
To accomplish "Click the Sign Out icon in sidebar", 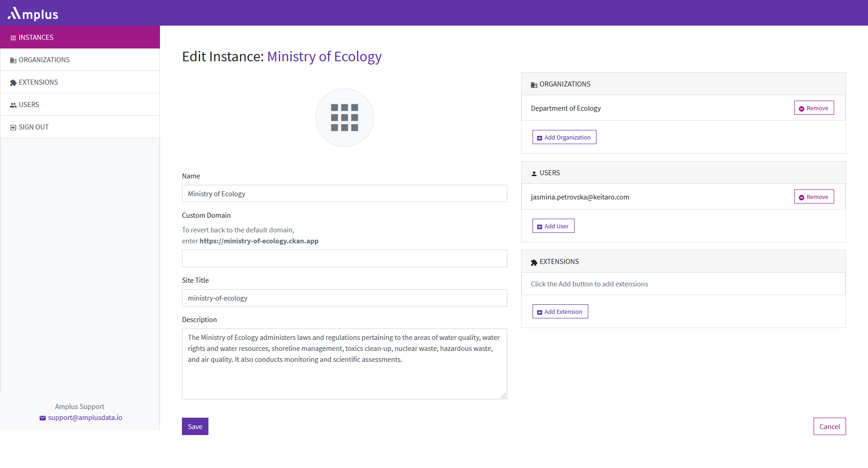I will (13, 127).
